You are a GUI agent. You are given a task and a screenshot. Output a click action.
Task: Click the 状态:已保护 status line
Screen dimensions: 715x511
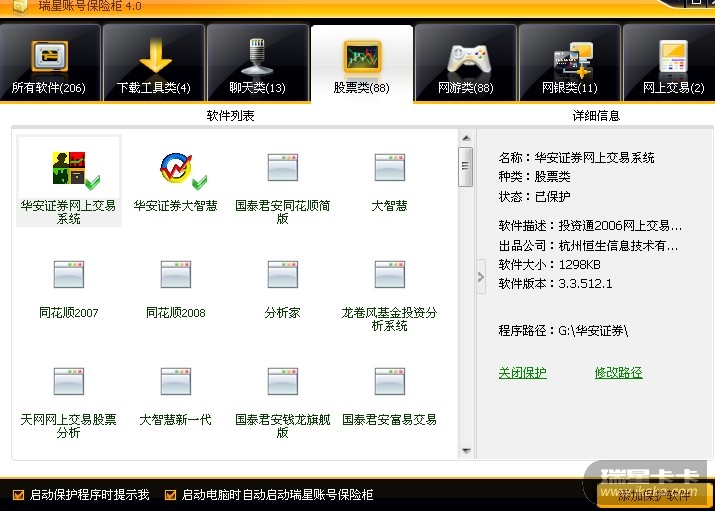pos(534,197)
